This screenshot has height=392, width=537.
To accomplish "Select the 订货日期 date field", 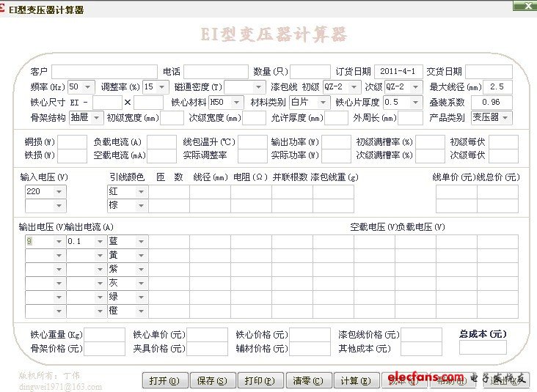I will (x=398, y=71).
